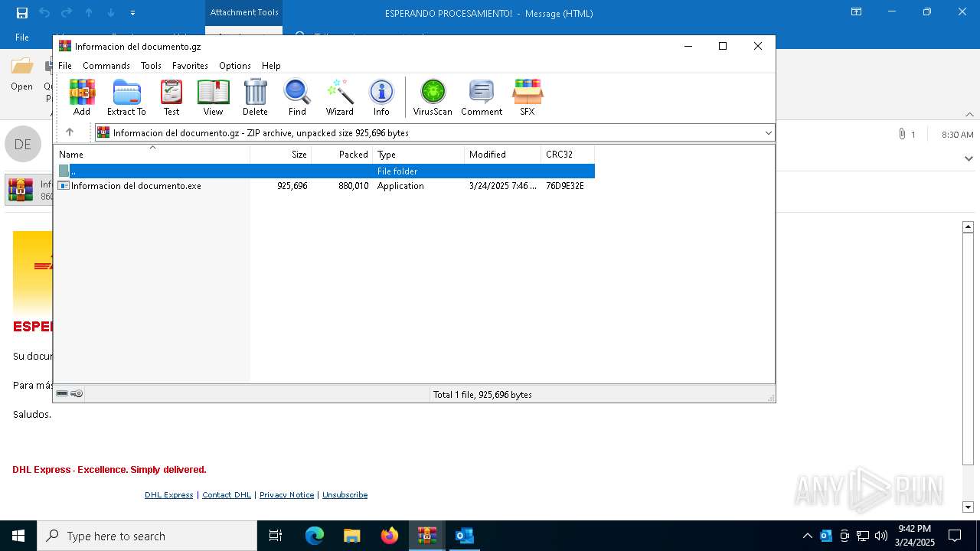
Task: Click Outlook Redo arrow icon
Action: point(67,13)
